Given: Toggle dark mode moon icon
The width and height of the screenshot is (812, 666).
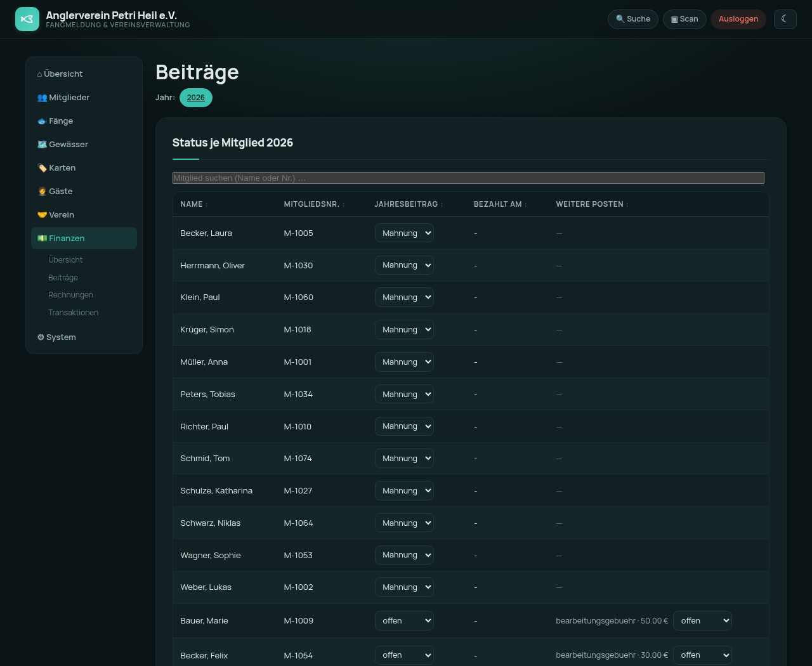Looking at the screenshot, I should point(785,19).
